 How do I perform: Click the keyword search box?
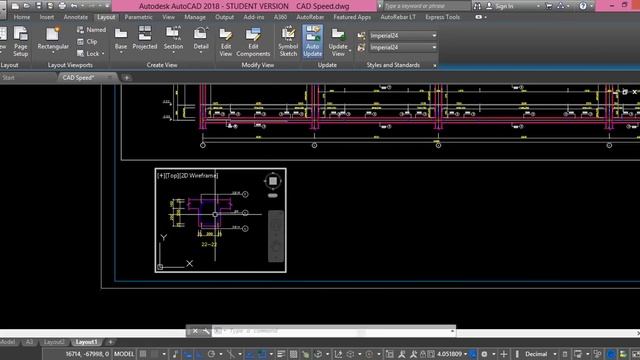(x=427, y=6)
